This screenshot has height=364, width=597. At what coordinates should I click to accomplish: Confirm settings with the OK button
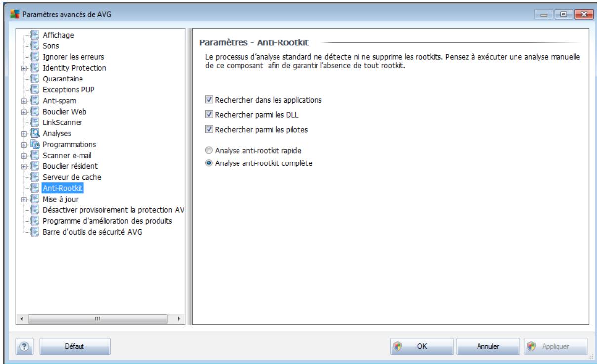coord(422,347)
